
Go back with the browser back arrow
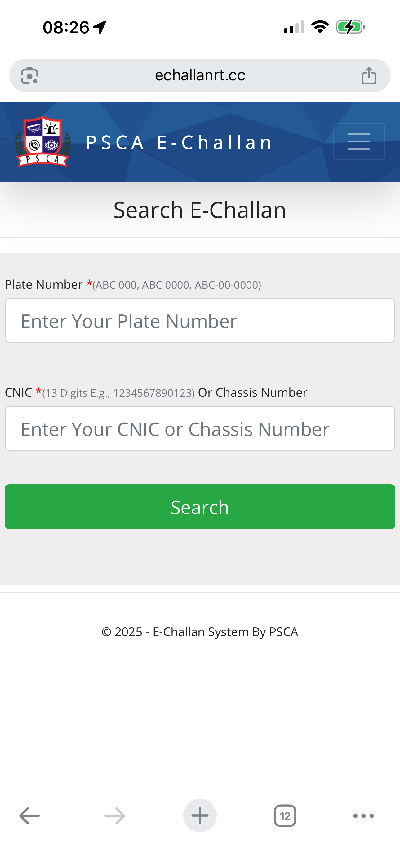pyautogui.click(x=30, y=816)
